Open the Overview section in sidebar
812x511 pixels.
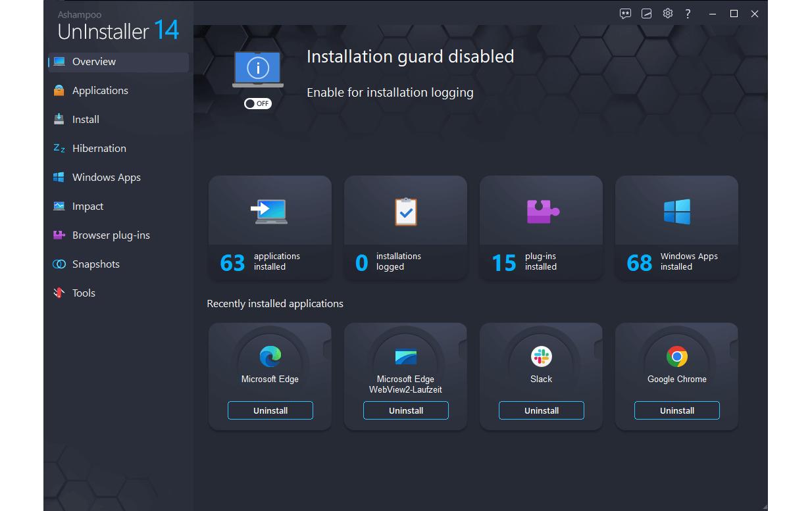tap(118, 62)
